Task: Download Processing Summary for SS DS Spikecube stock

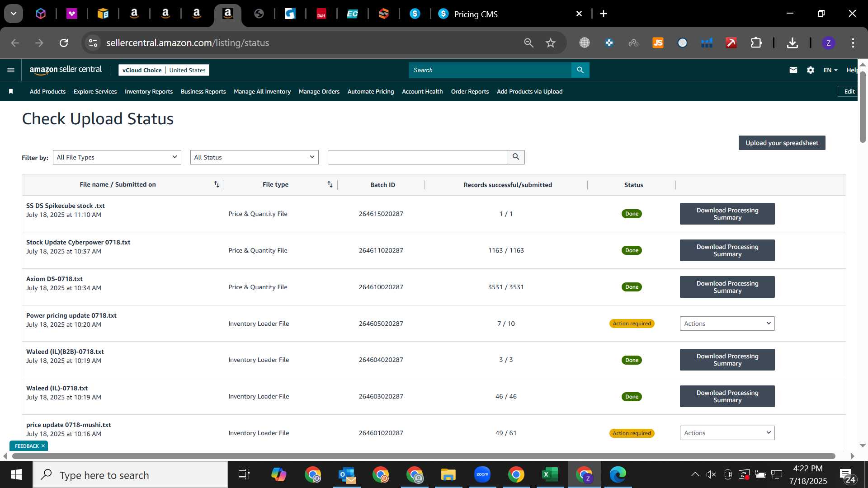Action: [x=727, y=214]
